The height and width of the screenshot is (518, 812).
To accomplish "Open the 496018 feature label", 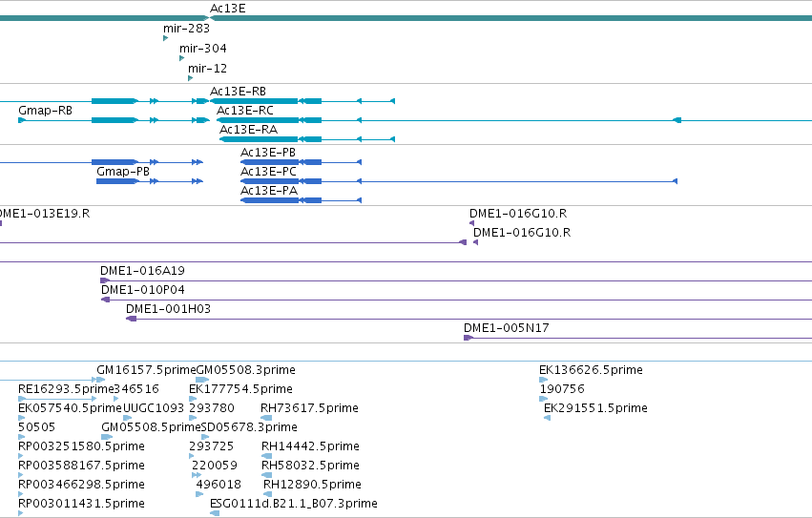I will click(219, 485).
